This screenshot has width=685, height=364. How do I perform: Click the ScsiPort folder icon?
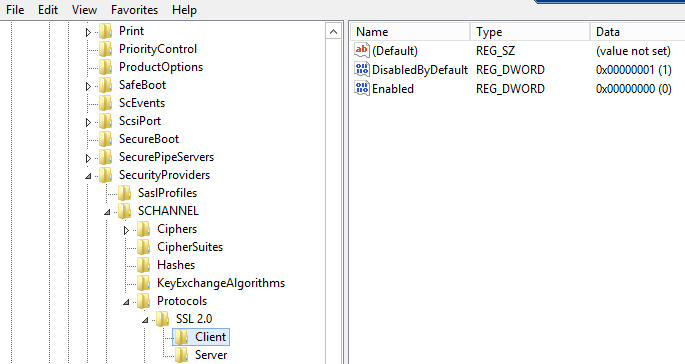tap(105, 121)
